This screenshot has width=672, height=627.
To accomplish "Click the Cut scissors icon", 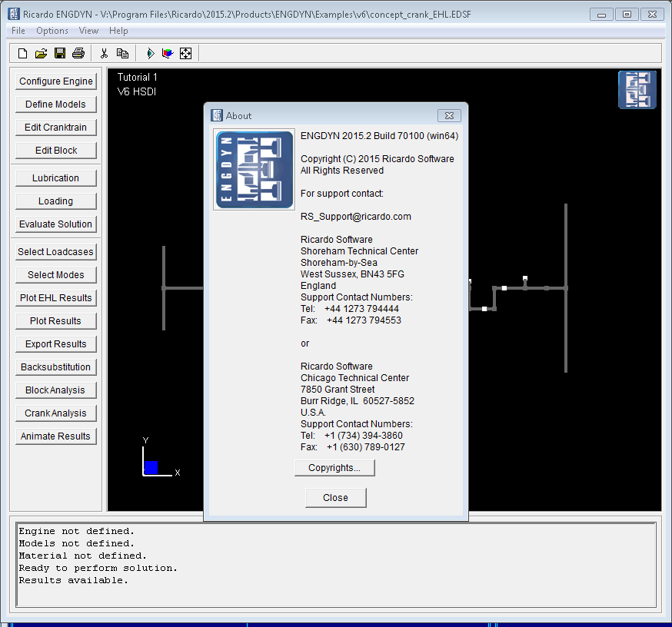I will pyautogui.click(x=104, y=54).
